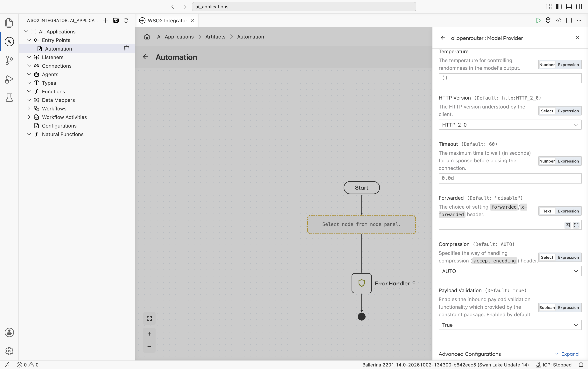588x369 pixels.
Task: Collapse the Connections tree node
Action: click(29, 66)
